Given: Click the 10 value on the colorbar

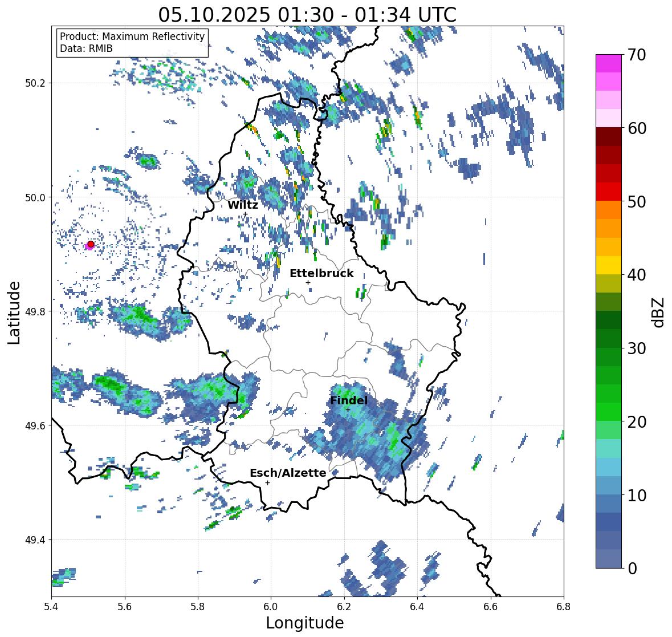Looking at the screenshot, I should [x=637, y=495].
